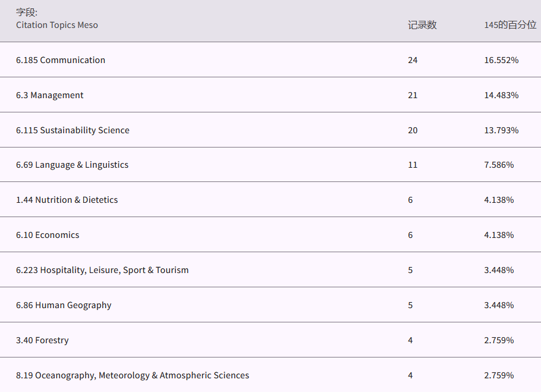This screenshot has width=541, height=392.
Task: Click 6.223 Hospitality, Leisure, Sport & Tourism
Action: (x=102, y=270)
